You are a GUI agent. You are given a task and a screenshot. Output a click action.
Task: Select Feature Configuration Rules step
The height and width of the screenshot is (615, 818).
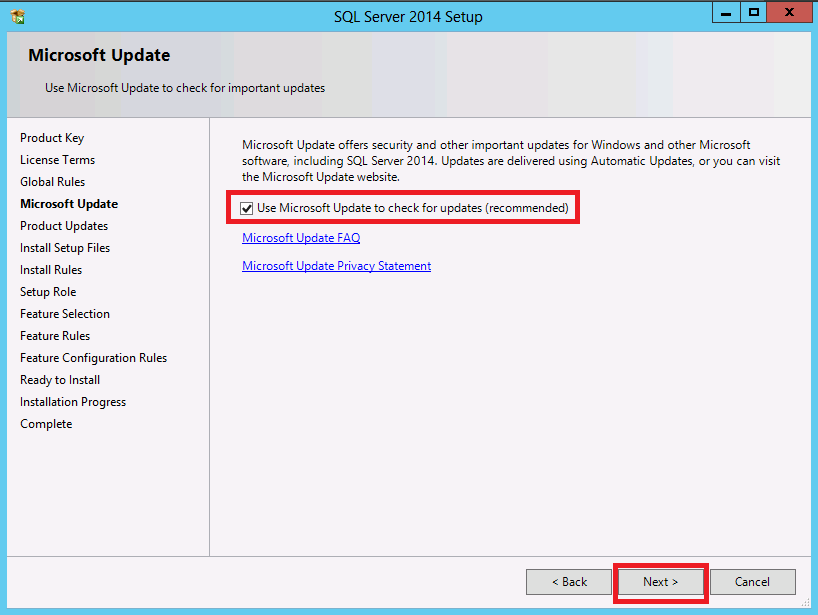point(93,358)
